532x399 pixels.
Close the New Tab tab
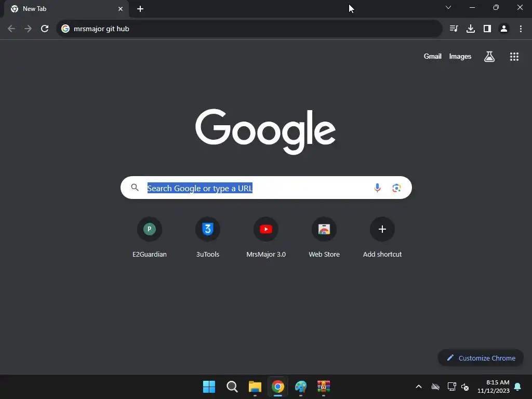click(121, 9)
